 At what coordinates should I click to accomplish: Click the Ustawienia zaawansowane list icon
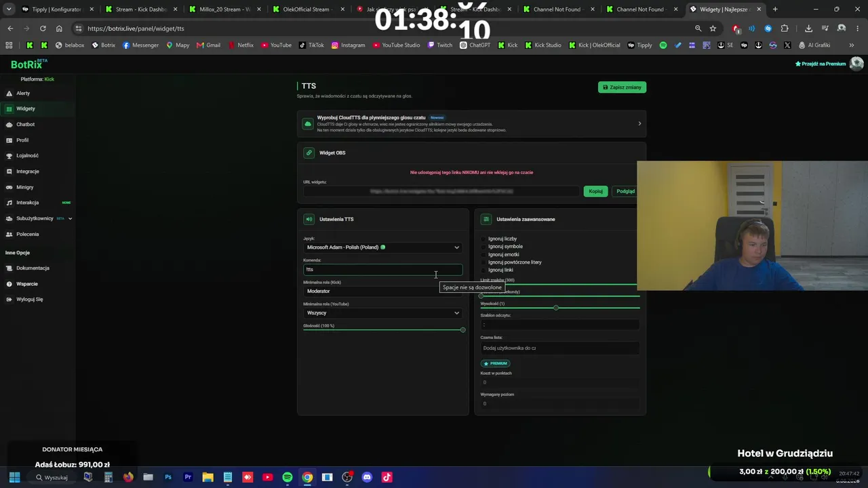[486, 220]
